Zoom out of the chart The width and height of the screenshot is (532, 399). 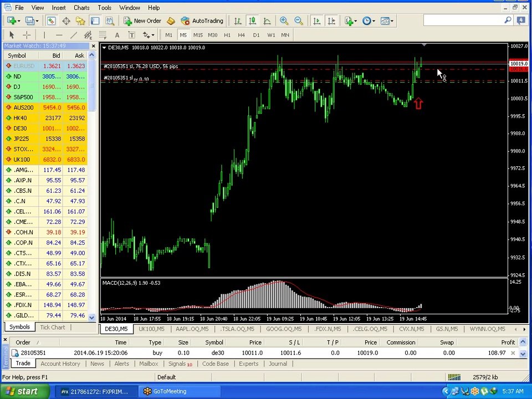point(299,21)
